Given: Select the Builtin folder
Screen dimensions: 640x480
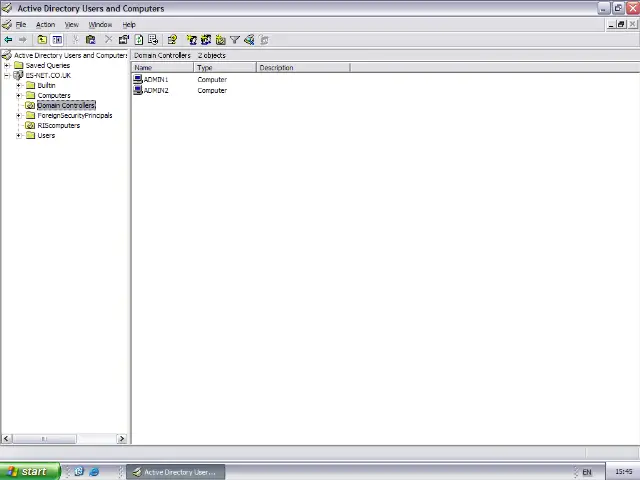Looking at the screenshot, I should click(x=46, y=85).
